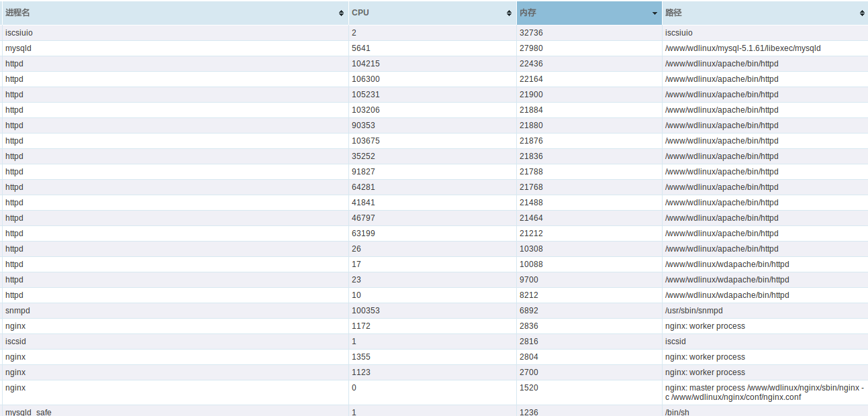Click CPU value 5641
Image resolution: width=868 pixels, height=416 pixels.
[361, 48]
